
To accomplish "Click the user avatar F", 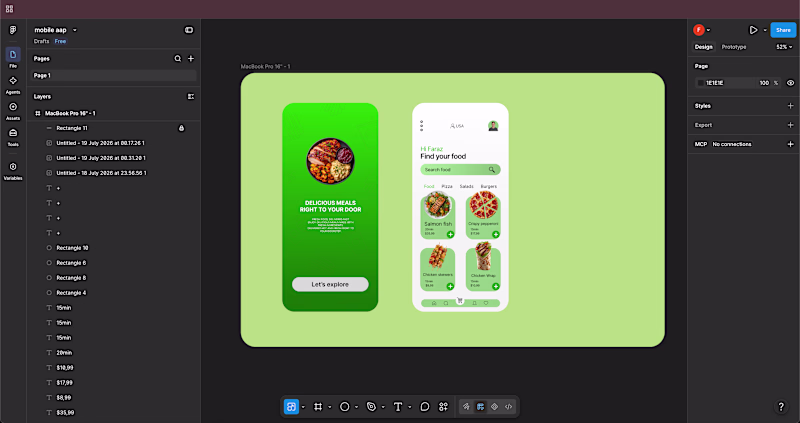I will [698, 30].
